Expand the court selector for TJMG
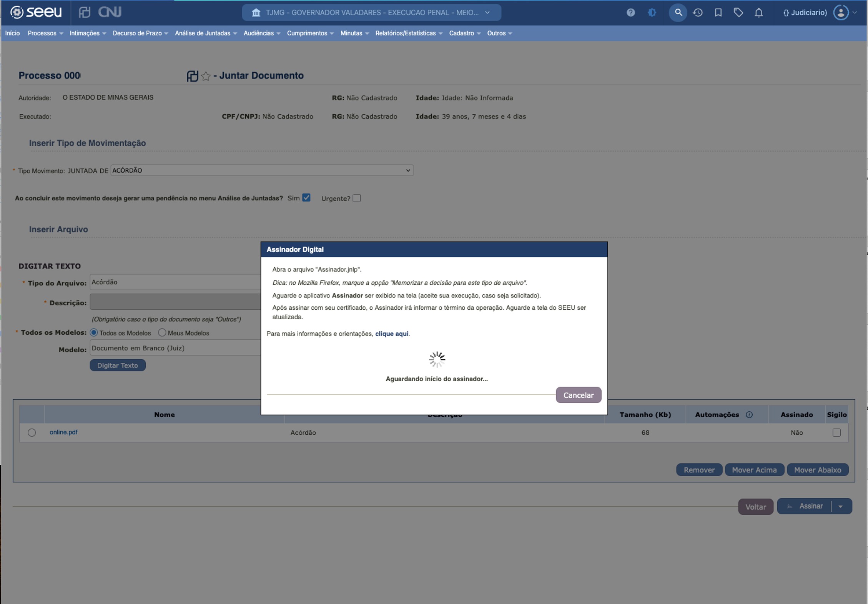868x604 pixels. [487, 12]
